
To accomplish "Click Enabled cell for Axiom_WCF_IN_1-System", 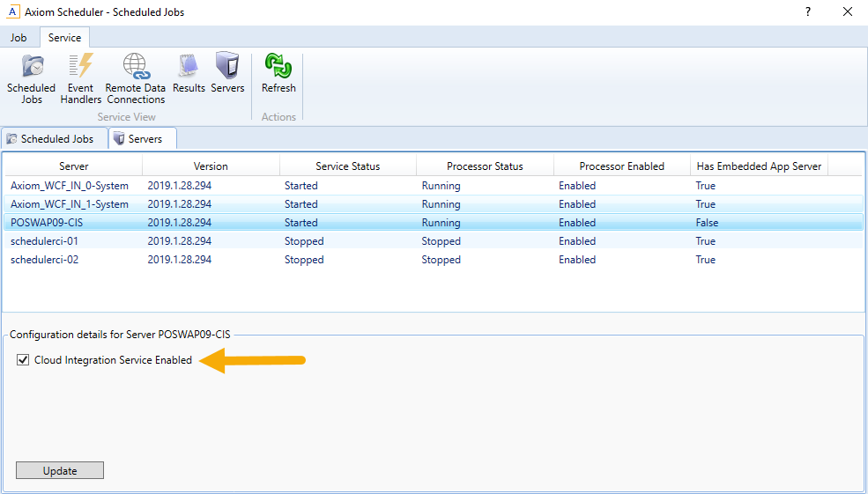I will coord(577,204).
